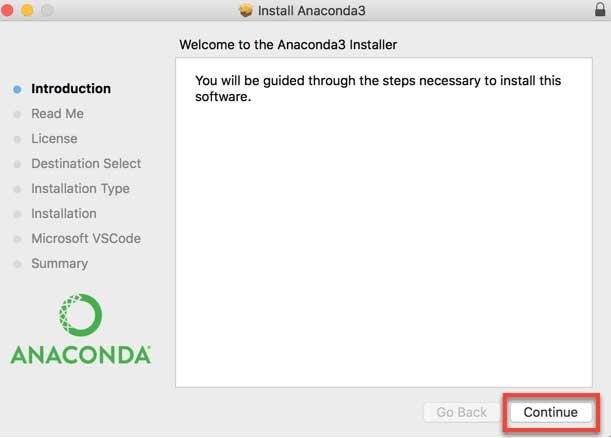Viewport: 611px width, 438px height.
Task: Click the Continue button
Action: [550, 412]
